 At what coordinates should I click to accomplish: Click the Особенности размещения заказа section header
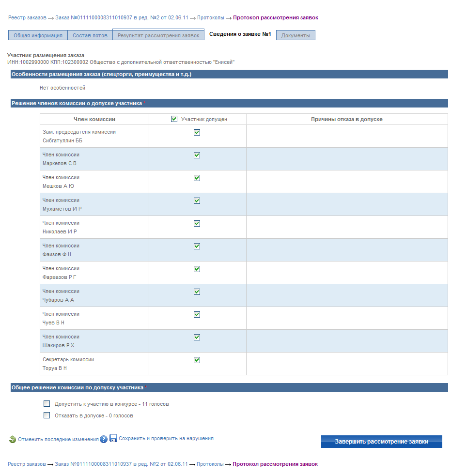coord(229,74)
